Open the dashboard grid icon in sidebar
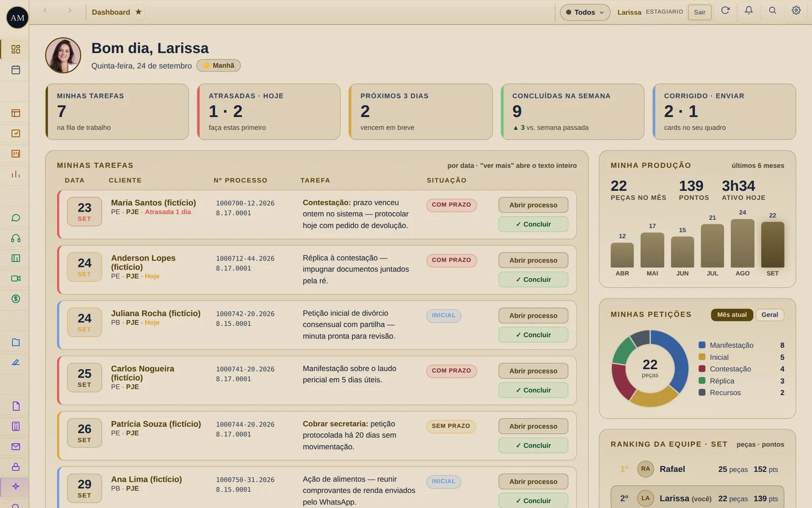Viewport: 812px width, 508px height. coord(16,49)
